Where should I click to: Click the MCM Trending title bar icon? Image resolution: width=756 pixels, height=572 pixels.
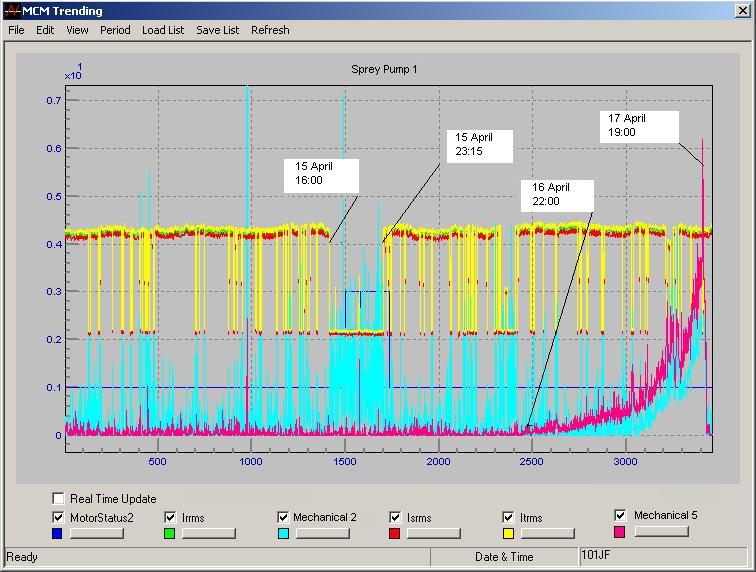point(12,11)
